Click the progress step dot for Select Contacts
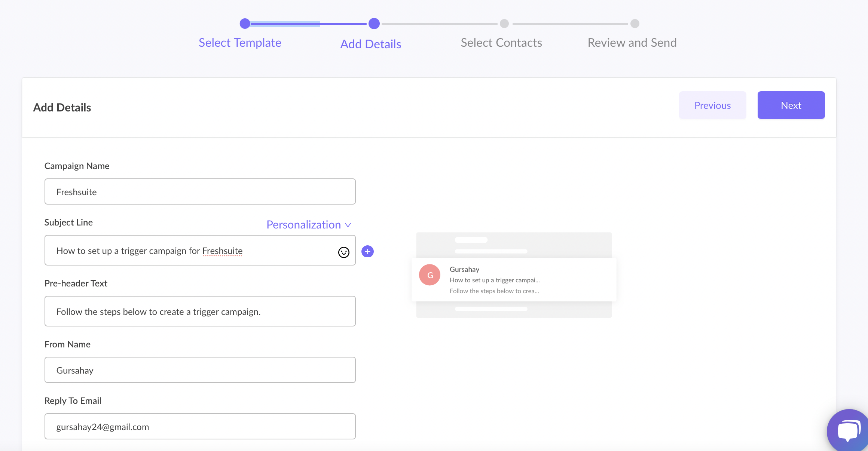This screenshot has height=451, width=868. [x=504, y=23]
